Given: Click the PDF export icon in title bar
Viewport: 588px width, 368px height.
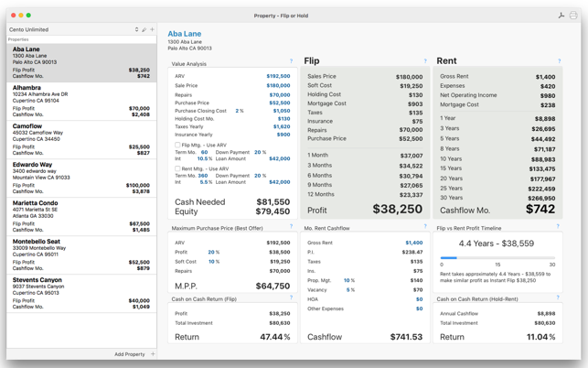Looking at the screenshot, I should pos(561,16).
